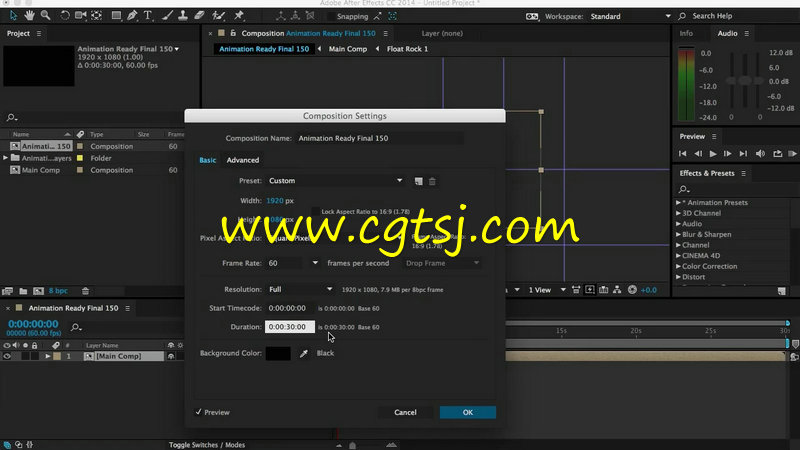
Task: Open the Background Color swatch
Action: tap(278, 353)
